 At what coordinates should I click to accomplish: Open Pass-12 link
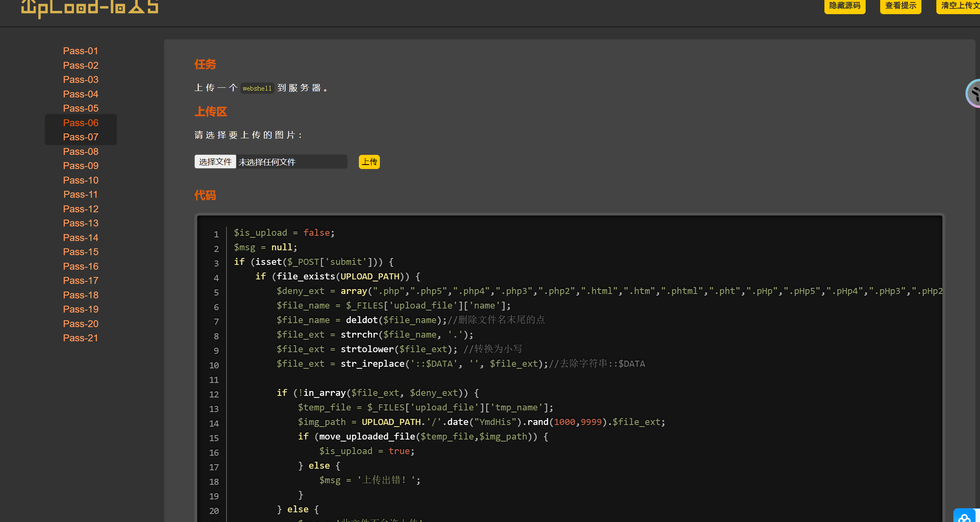(80, 209)
